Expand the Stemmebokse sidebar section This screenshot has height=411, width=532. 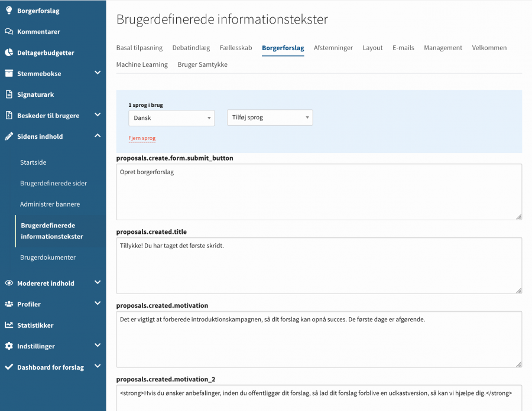tap(98, 73)
